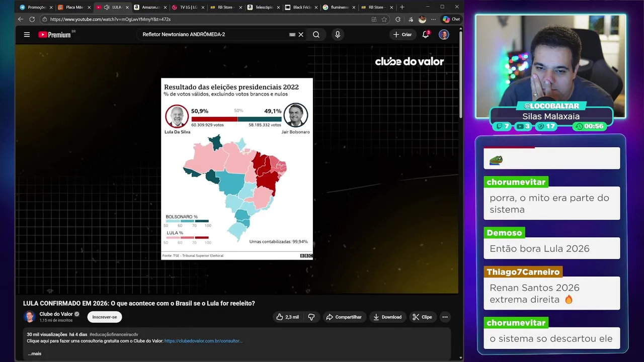Click the video title LULA CONFIRMADO EM 2026

click(139, 303)
